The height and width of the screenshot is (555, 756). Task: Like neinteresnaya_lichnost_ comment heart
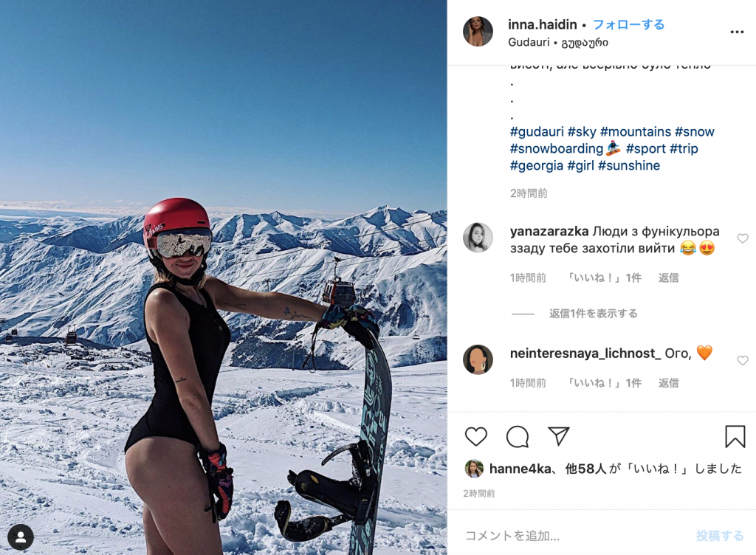(743, 360)
